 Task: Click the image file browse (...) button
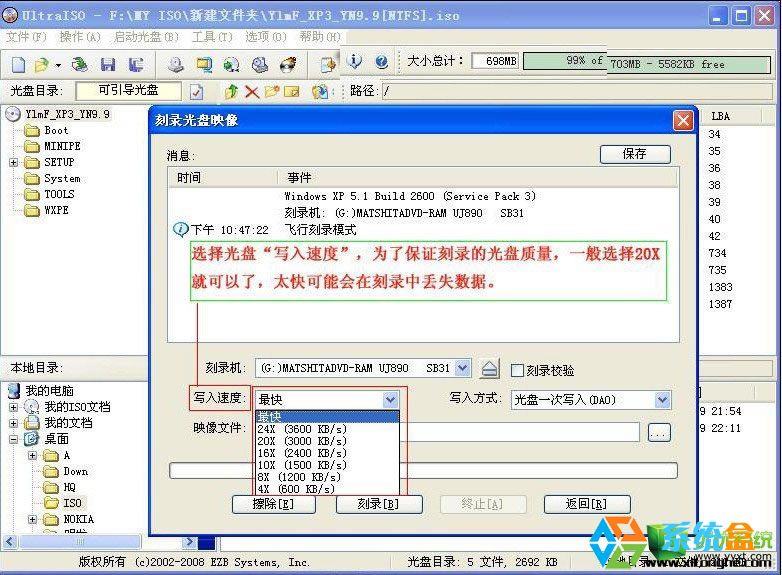pyautogui.click(x=658, y=433)
